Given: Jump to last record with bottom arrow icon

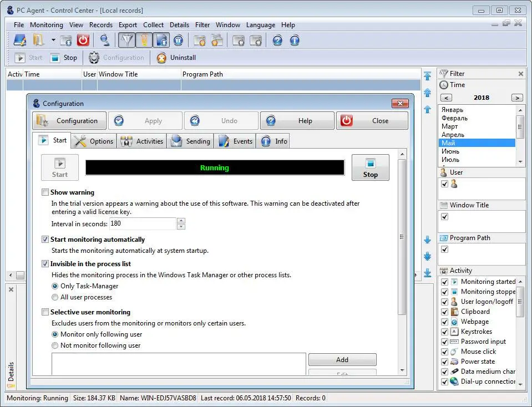Looking at the screenshot, I should [428, 273].
